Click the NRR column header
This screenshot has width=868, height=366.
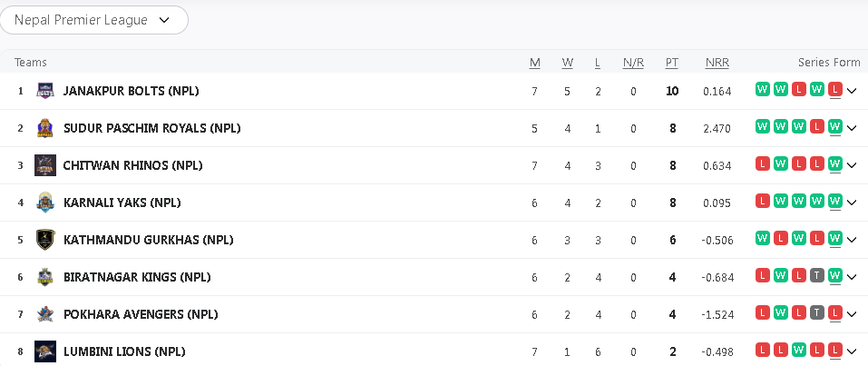717,63
